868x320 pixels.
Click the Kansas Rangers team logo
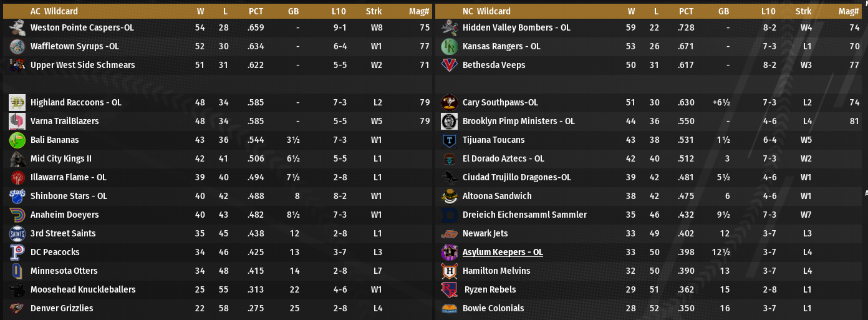450,46
